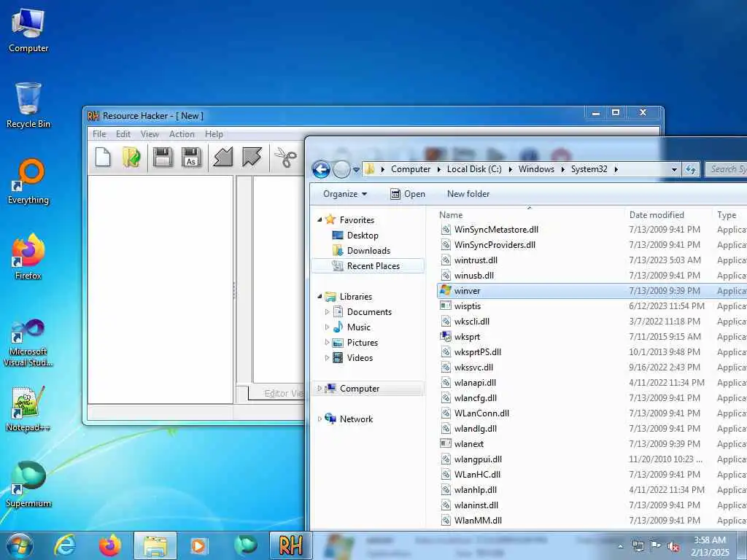Click the muted volume icon in the system tray
Screen dimensions: 747x560
pos(673,546)
